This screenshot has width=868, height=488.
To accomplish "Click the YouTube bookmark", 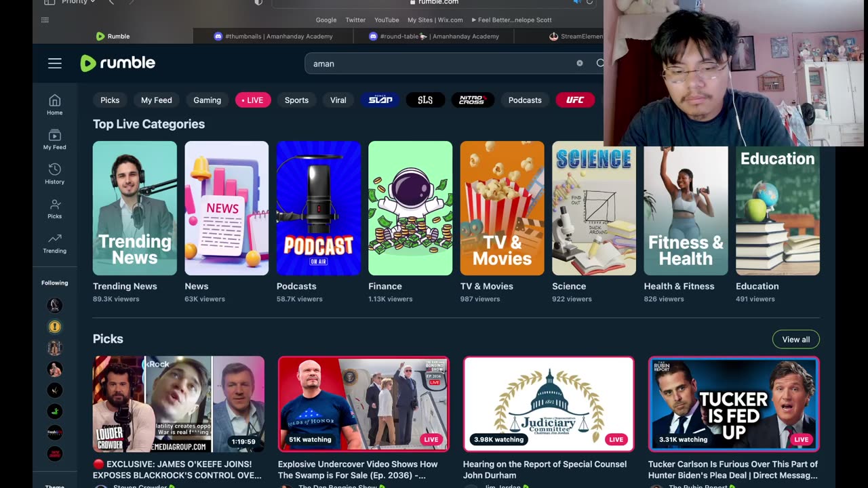I will [387, 20].
